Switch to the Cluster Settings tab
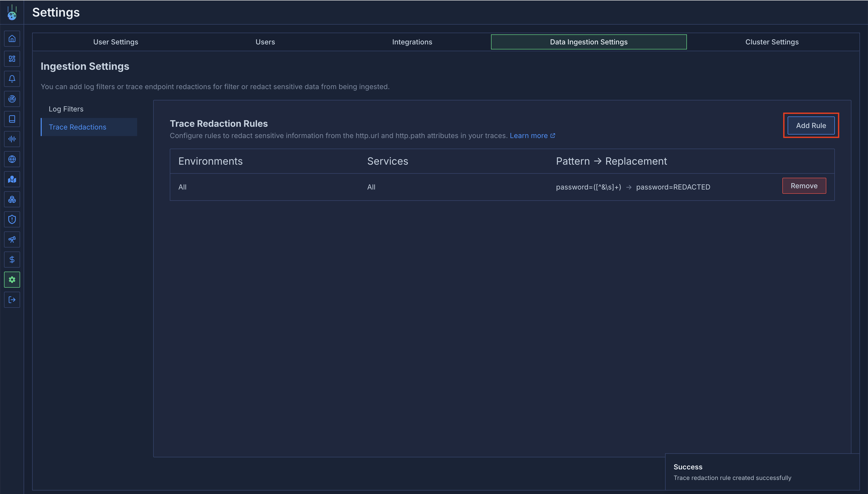 [772, 42]
